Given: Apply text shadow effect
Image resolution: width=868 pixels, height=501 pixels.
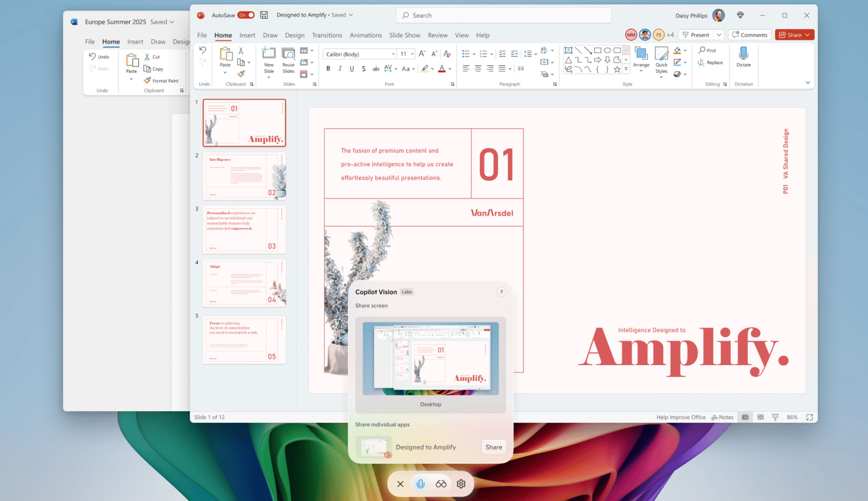Looking at the screenshot, I should 364,69.
